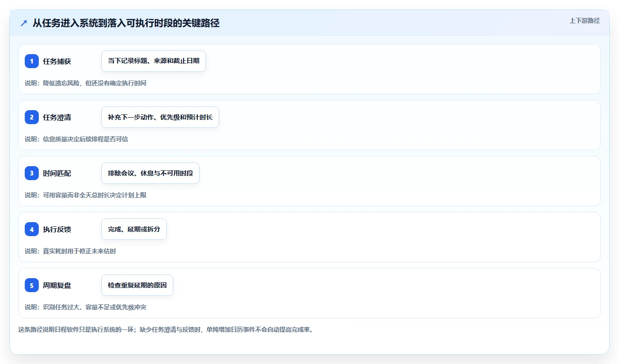The height and width of the screenshot is (364, 619).
Task: Click the arrow icon beside the title
Action: (24, 23)
